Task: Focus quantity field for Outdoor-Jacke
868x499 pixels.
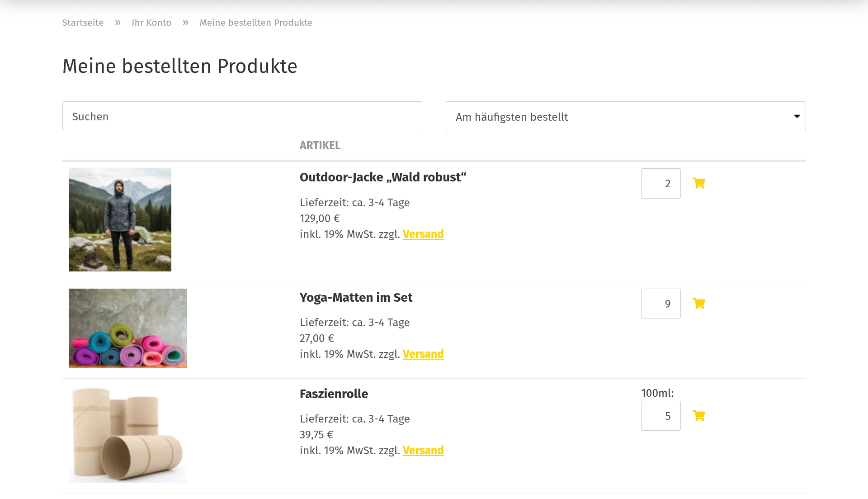Action: point(660,184)
